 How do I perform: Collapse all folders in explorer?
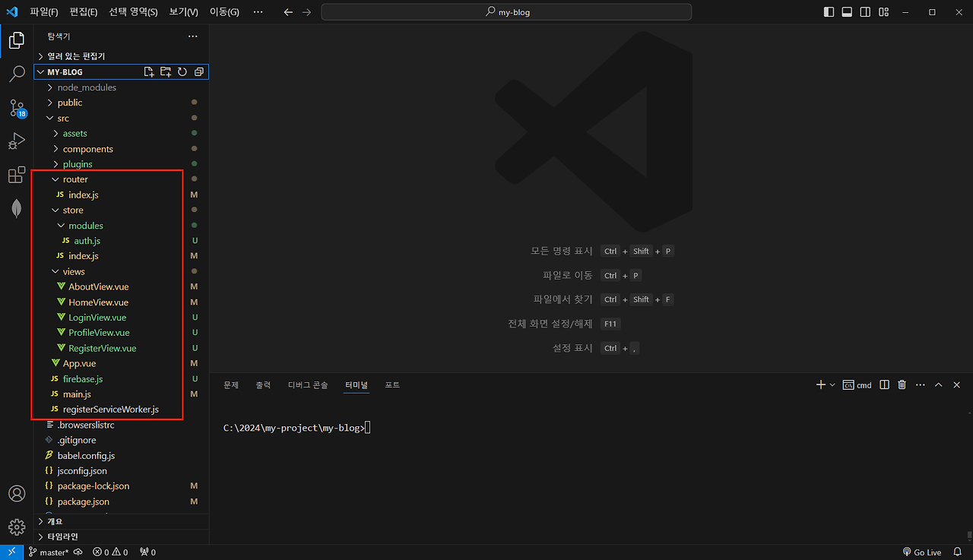pos(199,72)
